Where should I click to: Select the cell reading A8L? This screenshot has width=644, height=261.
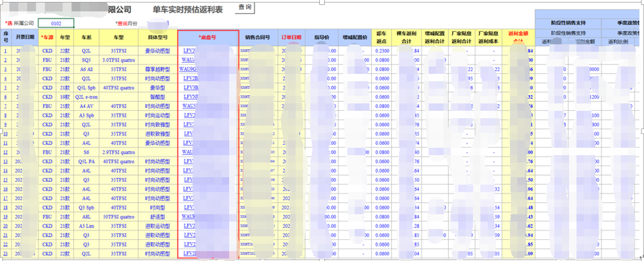point(86,217)
